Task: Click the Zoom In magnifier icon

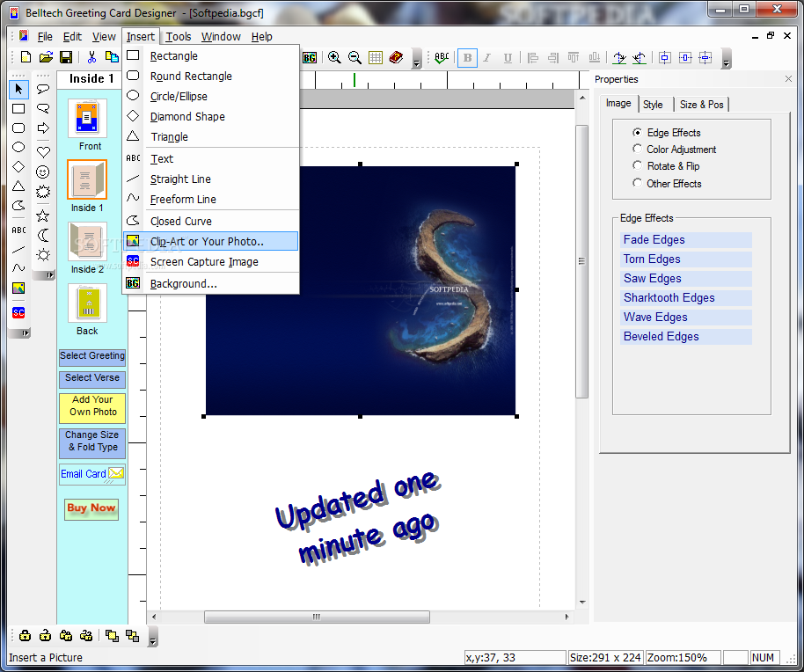Action: 334,57
